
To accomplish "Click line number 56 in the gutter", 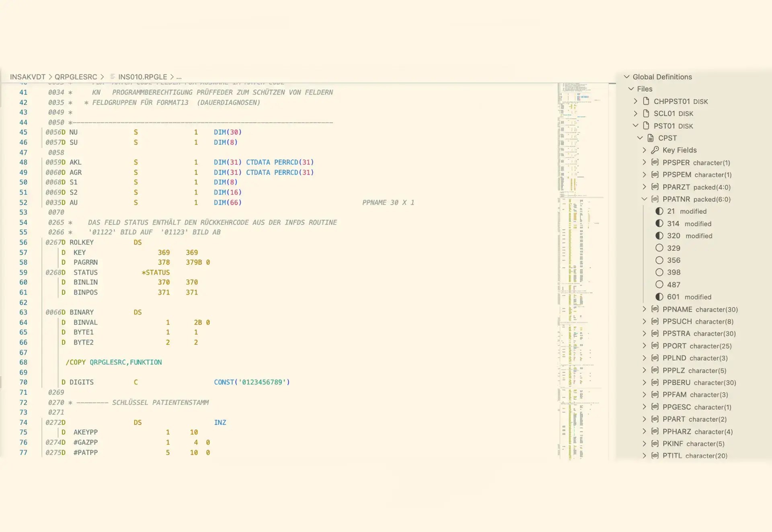I will pos(23,242).
